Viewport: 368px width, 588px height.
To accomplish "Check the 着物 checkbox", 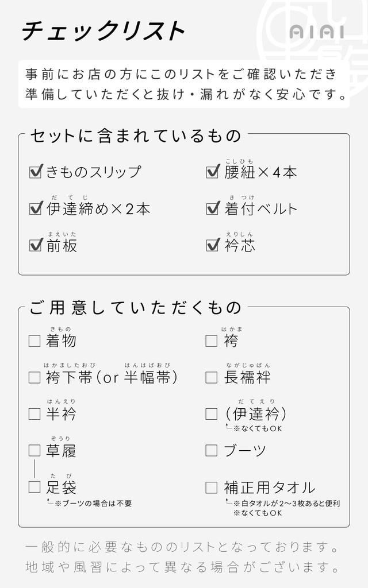I will tap(34, 341).
